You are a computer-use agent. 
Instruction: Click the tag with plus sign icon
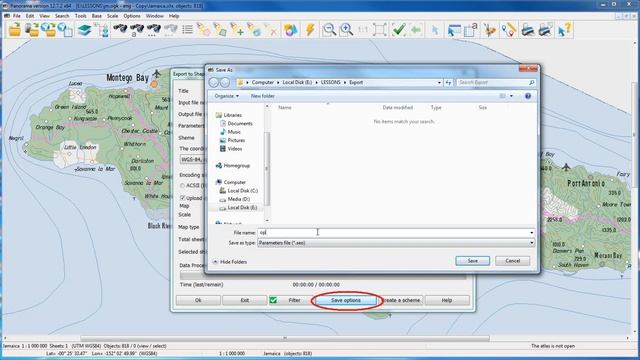coord(237,30)
